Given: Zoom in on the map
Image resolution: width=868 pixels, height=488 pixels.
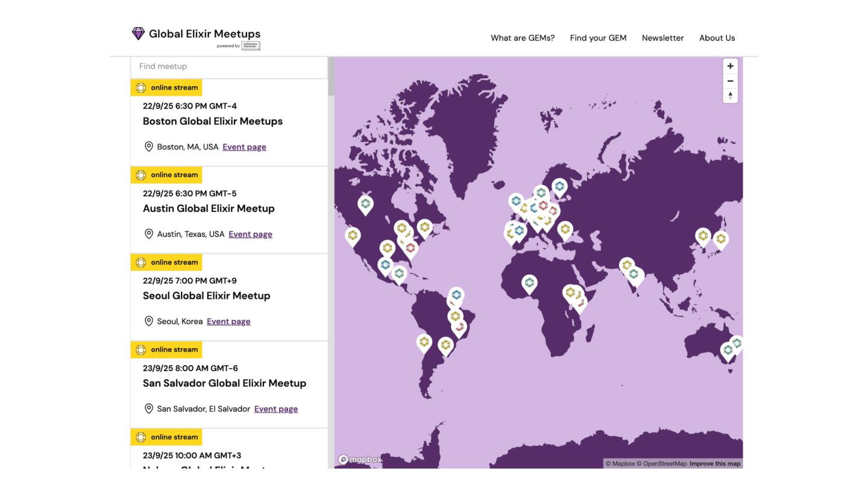Looking at the screenshot, I should 730,66.
